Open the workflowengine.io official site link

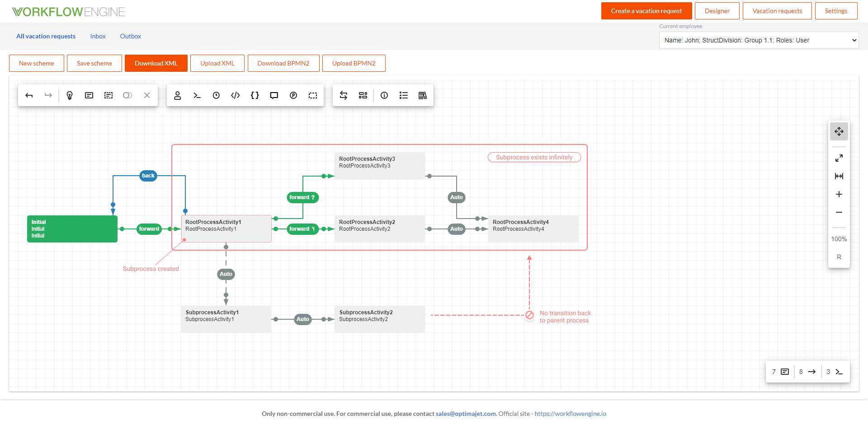[x=570, y=414]
